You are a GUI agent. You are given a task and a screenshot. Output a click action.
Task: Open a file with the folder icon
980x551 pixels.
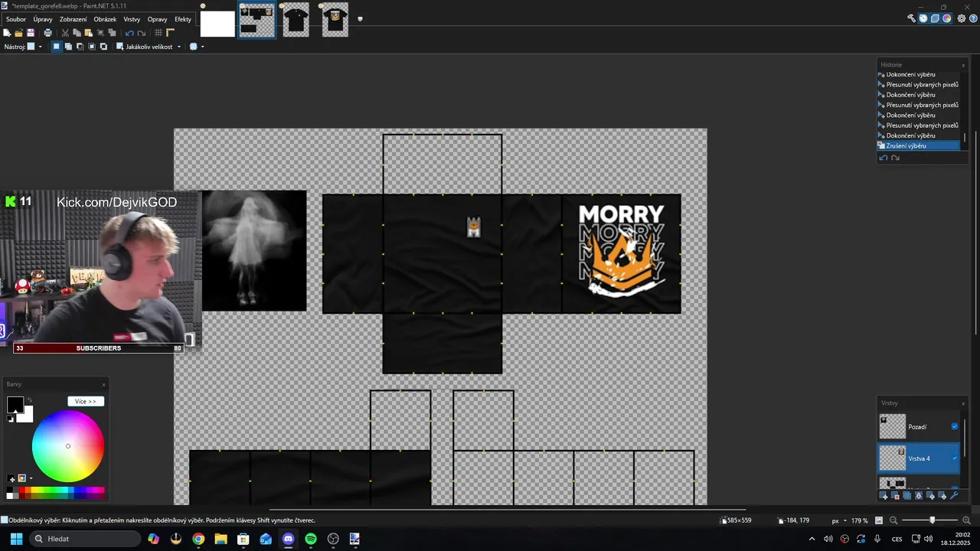pyautogui.click(x=18, y=33)
